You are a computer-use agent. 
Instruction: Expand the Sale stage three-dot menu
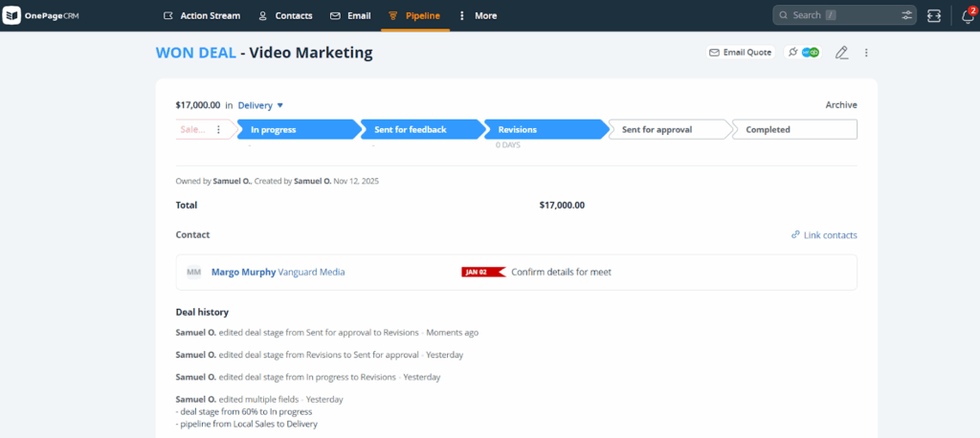(x=218, y=130)
